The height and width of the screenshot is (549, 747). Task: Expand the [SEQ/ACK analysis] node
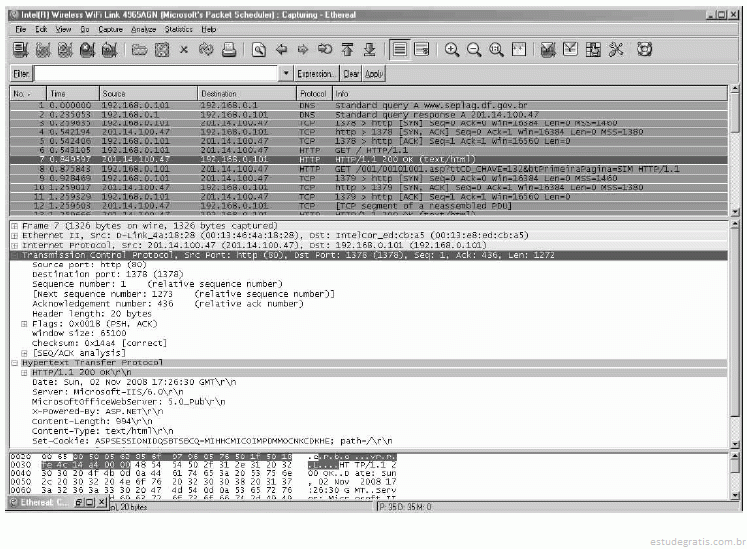coord(24,353)
